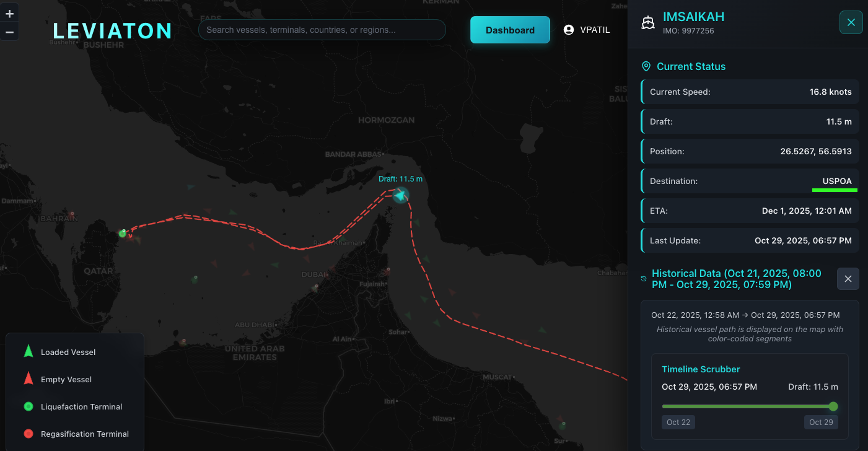
Task: Click the USPOA destination value
Action: coord(836,181)
